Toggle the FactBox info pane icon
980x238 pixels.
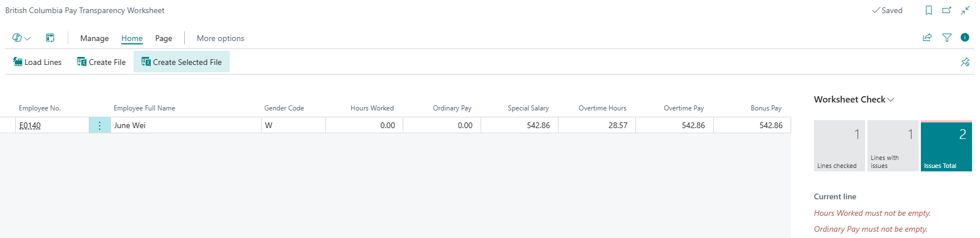click(x=965, y=38)
